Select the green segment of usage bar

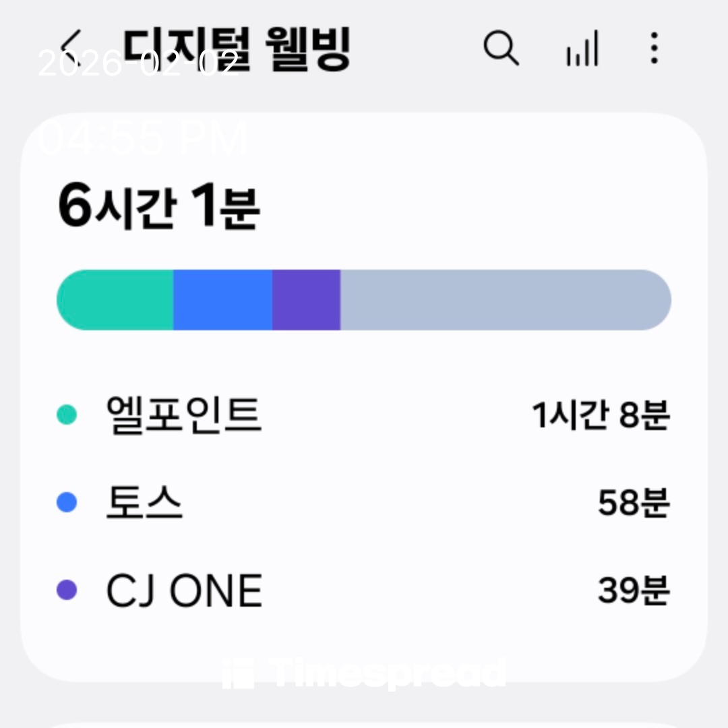click(x=116, y=300)
